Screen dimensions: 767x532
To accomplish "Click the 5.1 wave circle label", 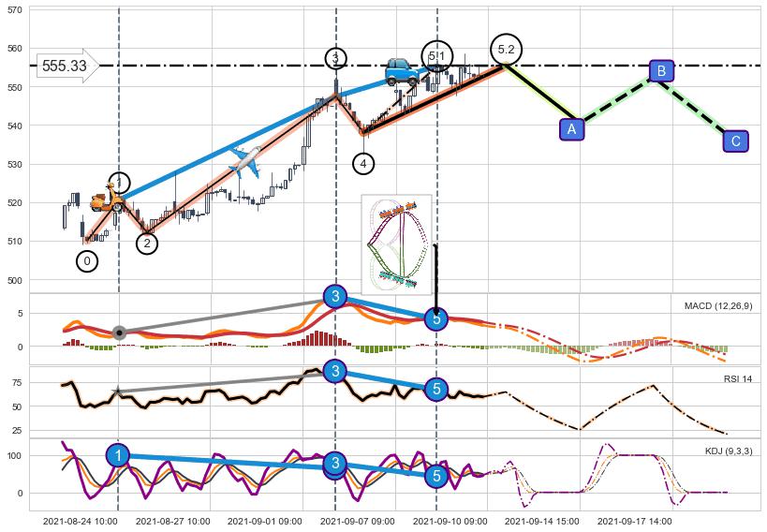I will tap(436, 56).
